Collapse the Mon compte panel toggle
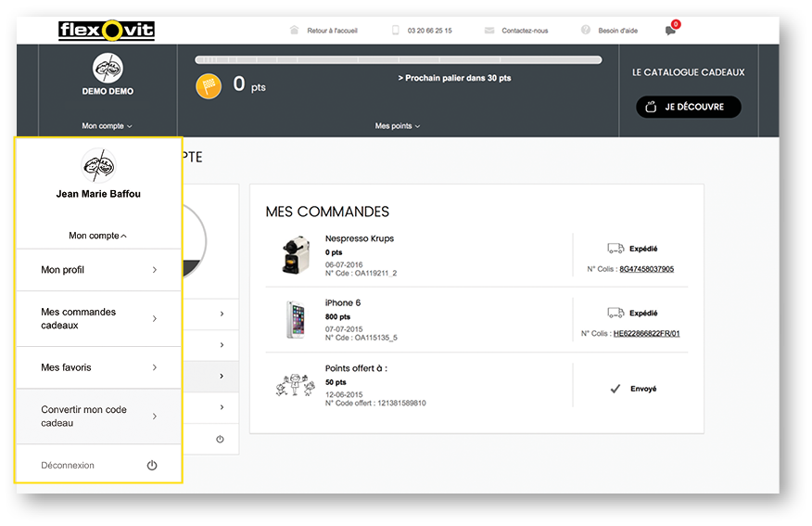The image size is (812, 526). point(98,236)
